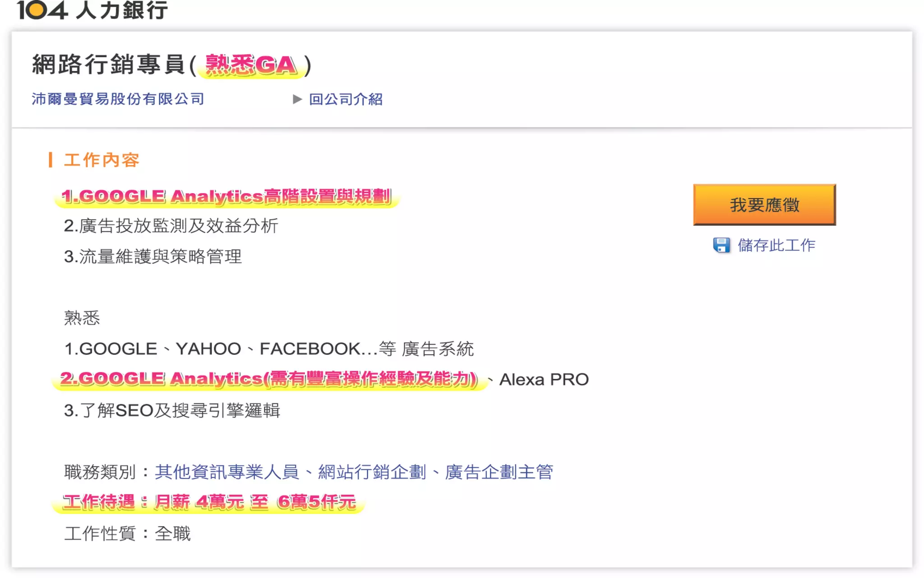The height and width of the screenshot is (578, 924).
Task: Open the 沛爾曼貿易股份有限公司 company link
Action: (118, 99)
